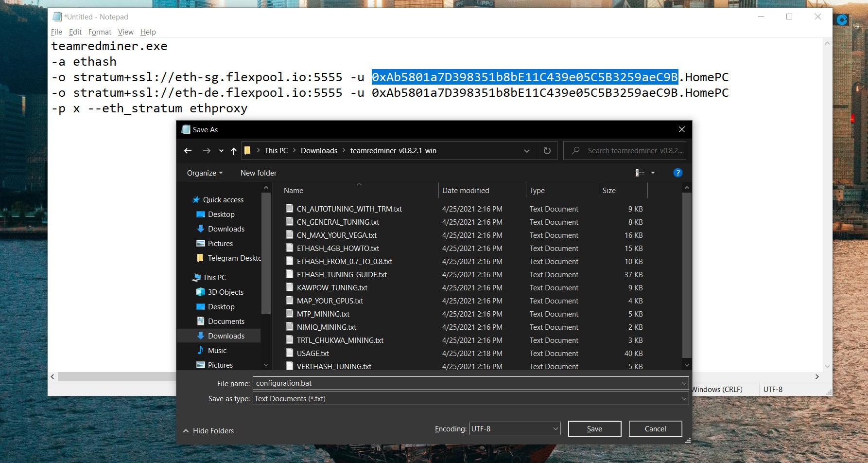
Task: Open Notepad Help menu
Action: tap(148, 32)
